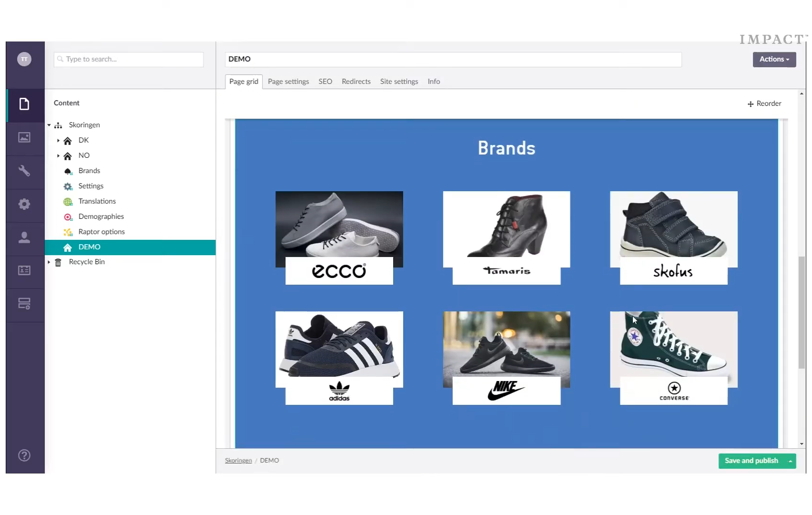
Task: Switch to the Redirects tab
Action: (x=356, y=82)
